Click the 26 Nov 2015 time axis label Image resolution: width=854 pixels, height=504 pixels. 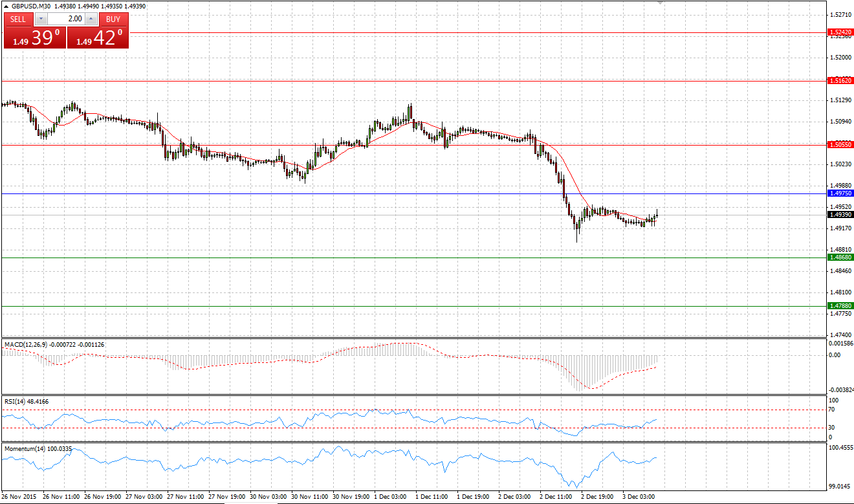pyautogui.click(x=17, y=498)
